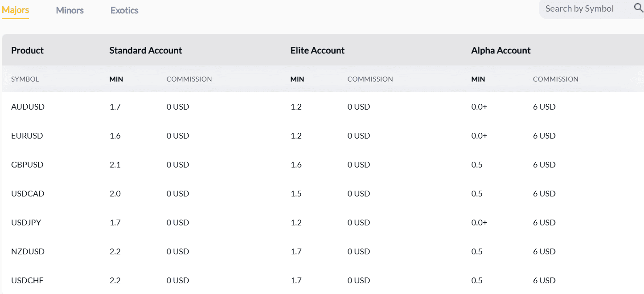Click the GBPUSD symbol

[x=27, y=165]
